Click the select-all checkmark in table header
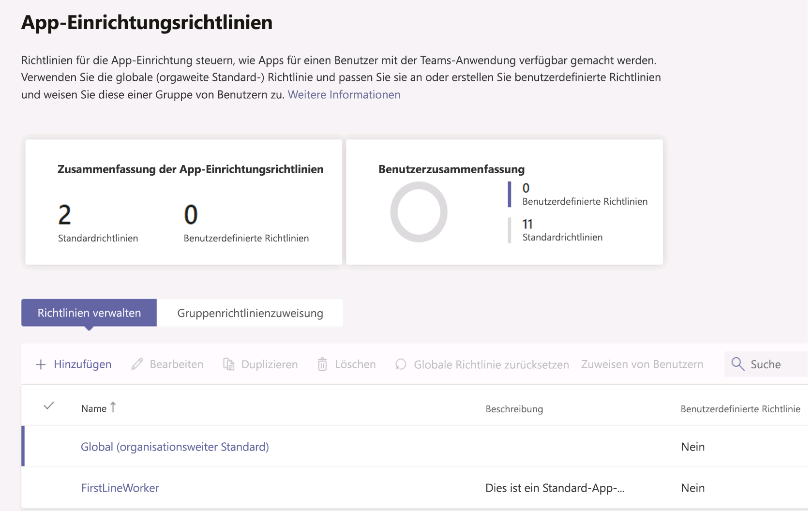This screenshot has height=511, width=812. pos(48,406)
